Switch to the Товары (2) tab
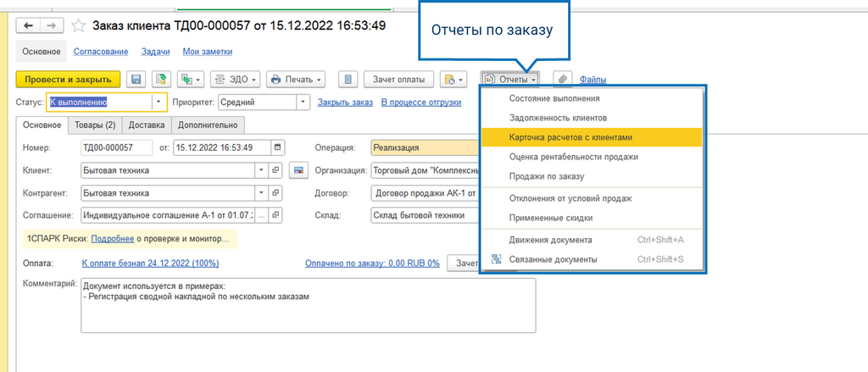 (x=95, y=125)
